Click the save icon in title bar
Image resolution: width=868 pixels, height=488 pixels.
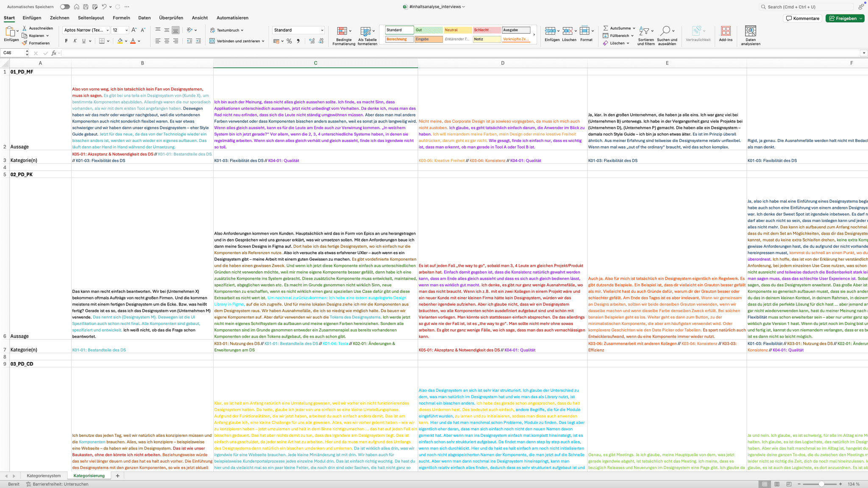tap(86, 7)
